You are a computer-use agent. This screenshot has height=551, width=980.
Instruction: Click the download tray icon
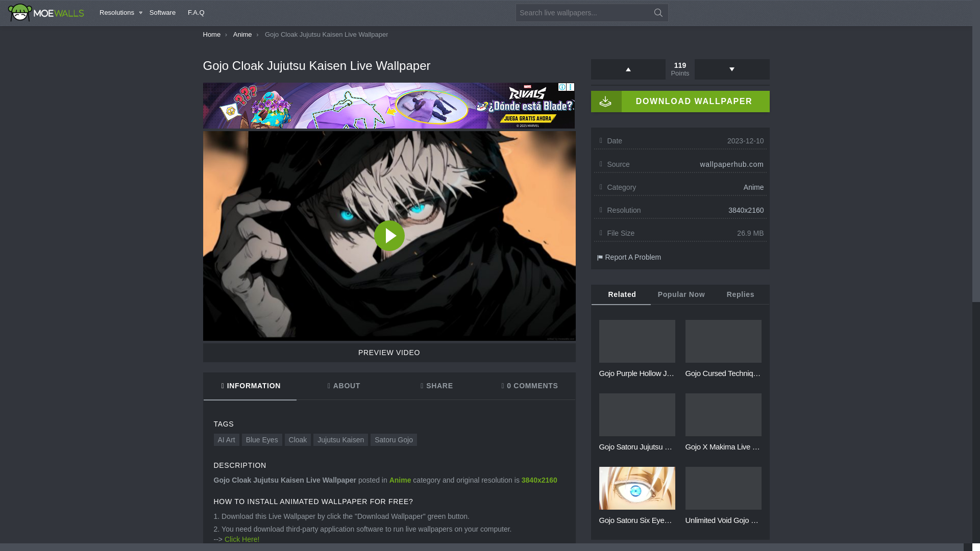tap(606, 102)
